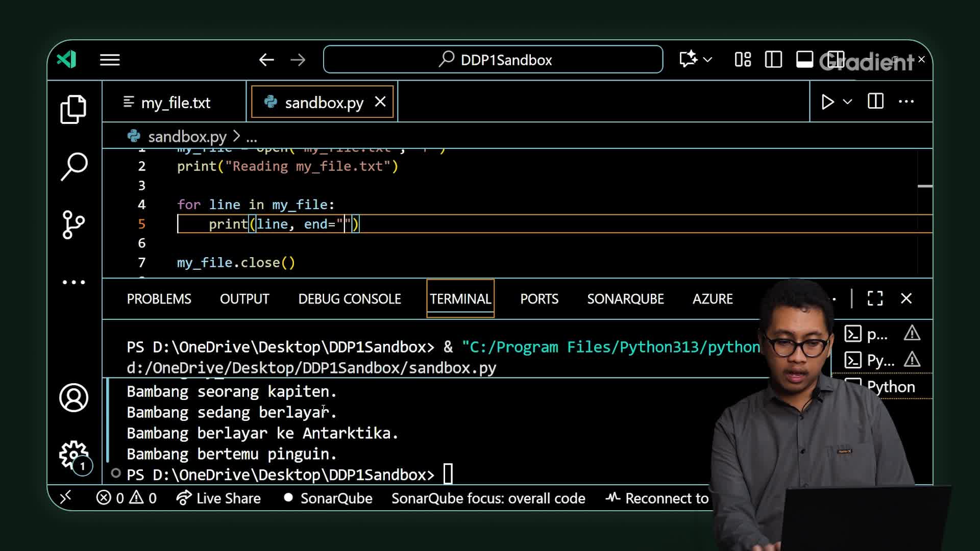Open the Copilot chat dropdown chevron
This screenshot has height=551, width=980.
(x=707, y=60)
